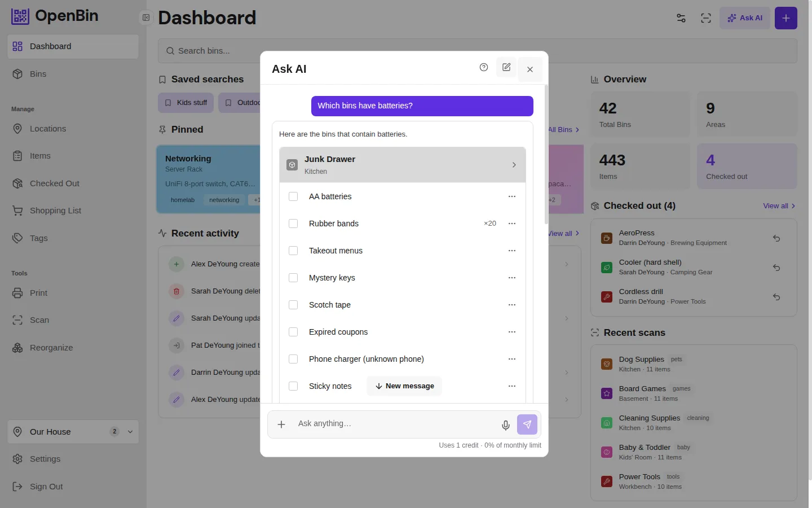812x508 pixels.
Task: Check the Rubber bands checkbox
Action: pyautogui.click(x=293, y=224)
